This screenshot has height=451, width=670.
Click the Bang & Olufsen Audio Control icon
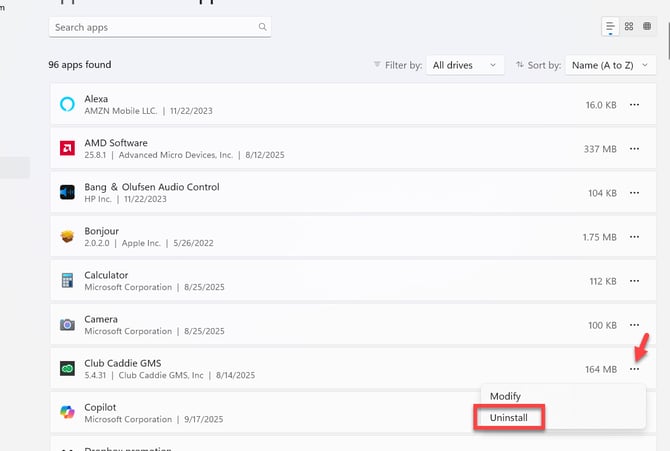(x=67, y=192)
